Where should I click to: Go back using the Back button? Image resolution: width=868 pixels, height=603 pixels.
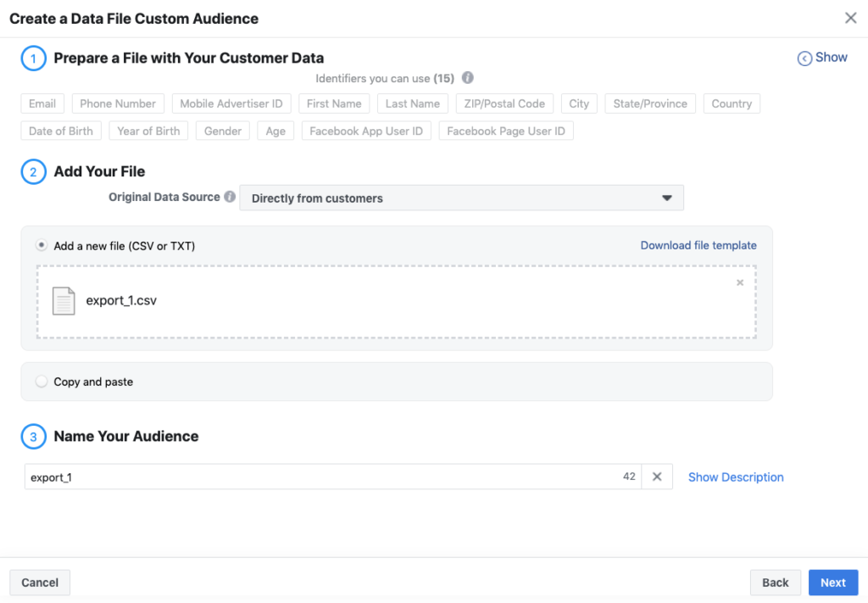pos(775,583)
